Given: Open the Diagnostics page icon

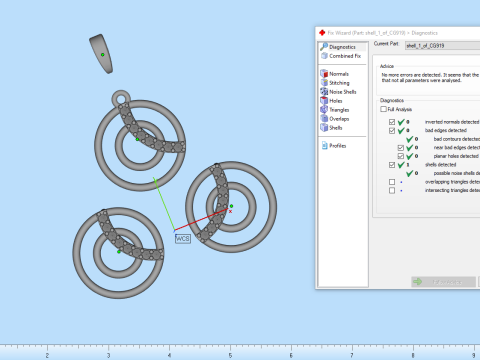Looking at the screenshot, I should [x=324, y=47].
